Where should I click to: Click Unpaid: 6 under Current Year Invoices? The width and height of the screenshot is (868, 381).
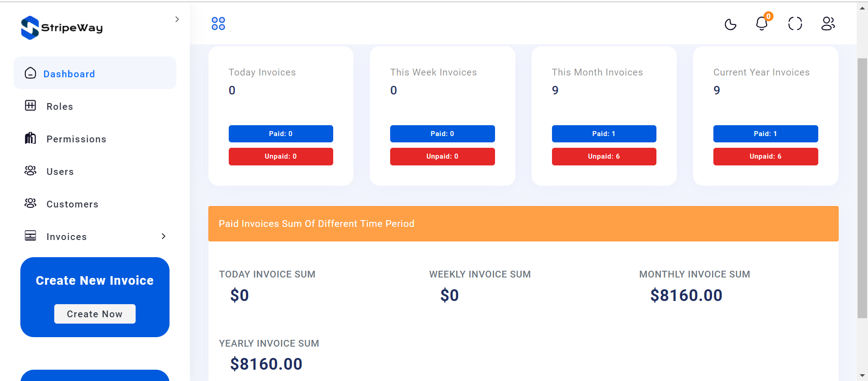pos(766,156)
